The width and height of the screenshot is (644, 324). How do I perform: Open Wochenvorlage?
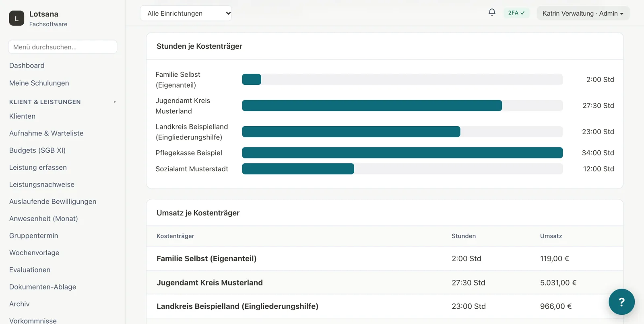click(x=34, y=253)
